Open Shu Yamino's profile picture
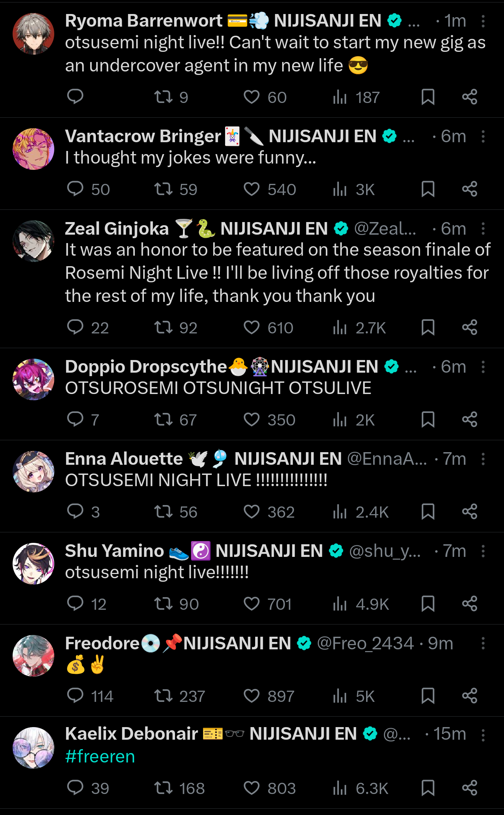Image resolution: width=504 pixels, height=815 pixels. (34, 564)
